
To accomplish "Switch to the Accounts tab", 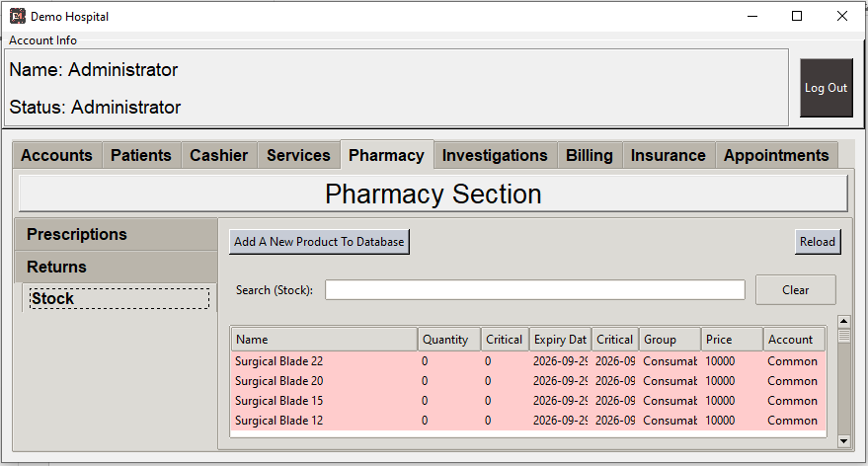I will (56, 156).
